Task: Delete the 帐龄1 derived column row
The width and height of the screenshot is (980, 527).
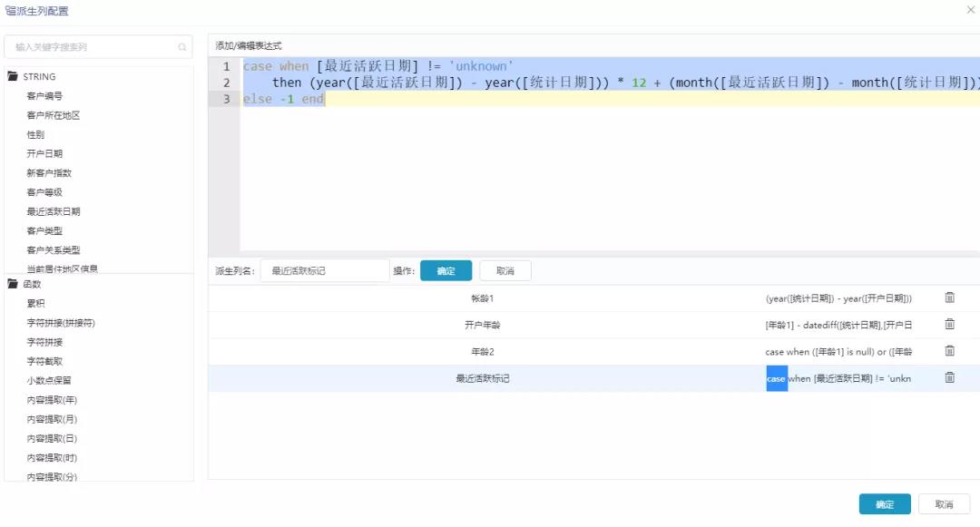Action: 949,298
